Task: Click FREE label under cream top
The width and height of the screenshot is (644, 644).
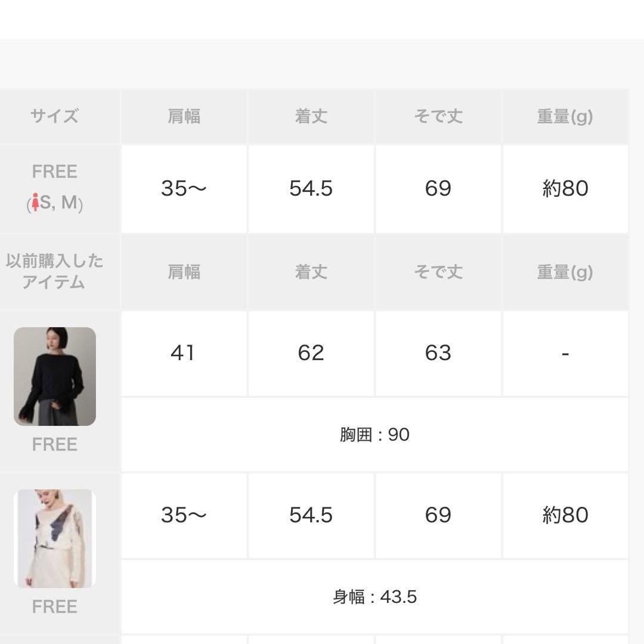Action: coord(55,607)
